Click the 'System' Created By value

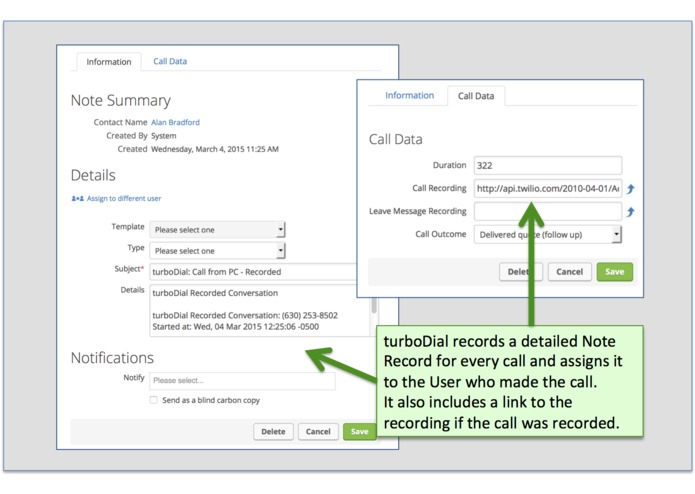[164, 136]
